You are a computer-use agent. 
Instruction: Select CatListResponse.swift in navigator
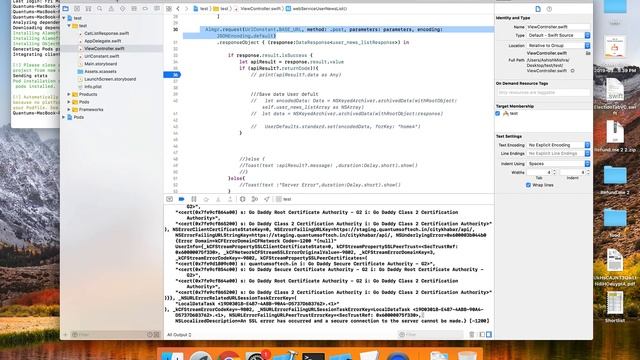tap(107, 33)
